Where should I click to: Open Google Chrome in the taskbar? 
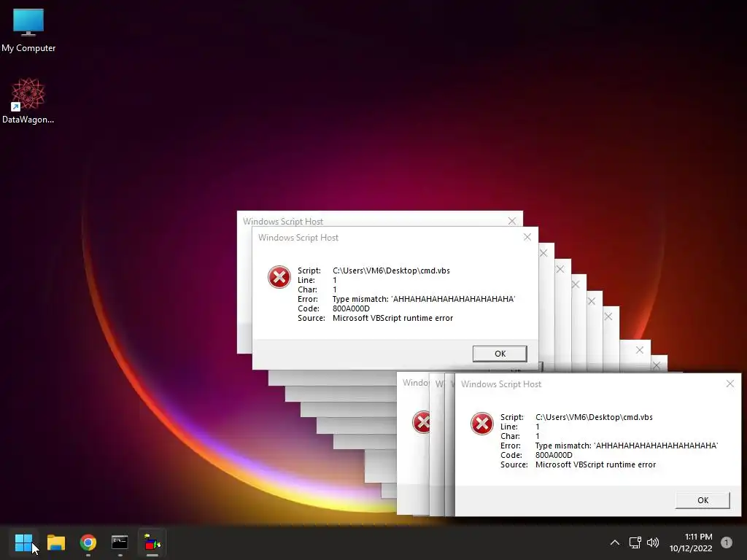[88, 542]
